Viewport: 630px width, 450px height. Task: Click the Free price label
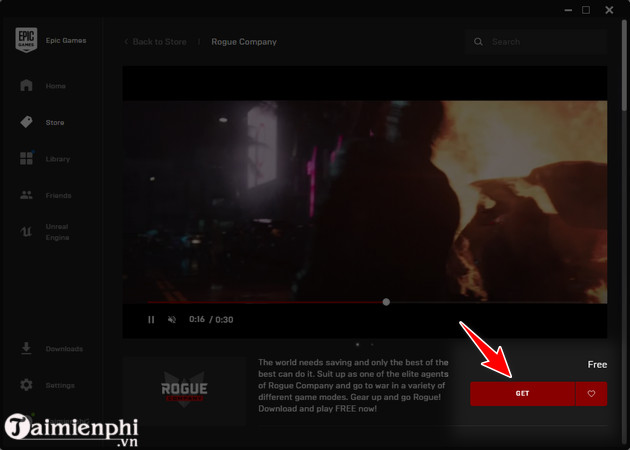597,364
